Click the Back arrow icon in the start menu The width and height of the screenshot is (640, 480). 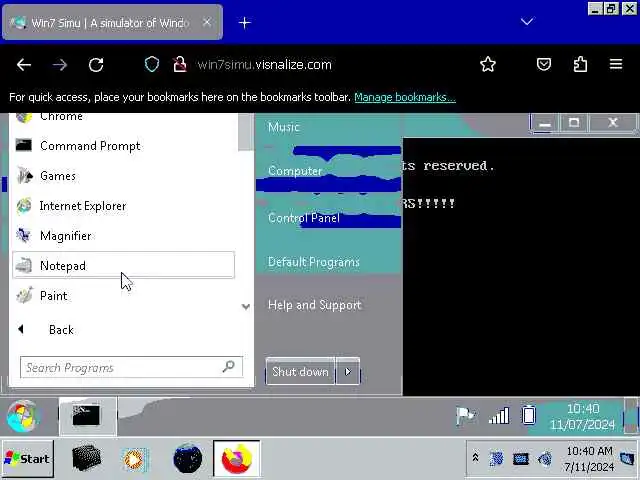pos(21,329)
